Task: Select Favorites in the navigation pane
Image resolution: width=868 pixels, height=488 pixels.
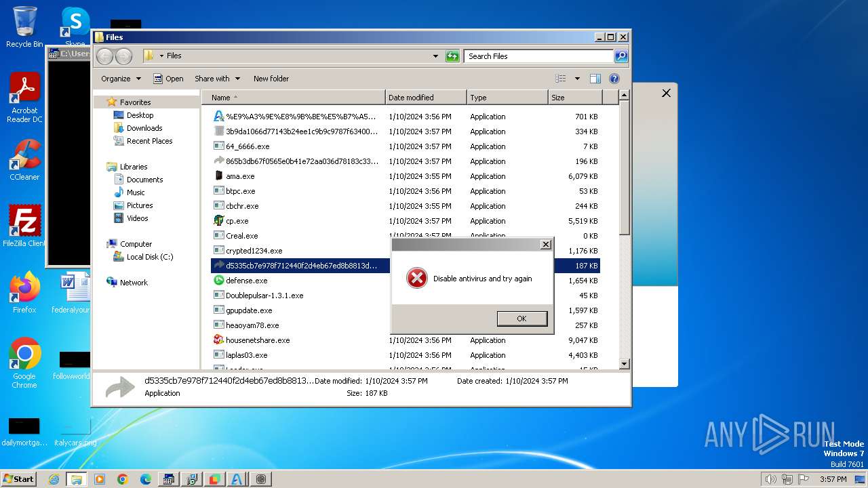Action: 135,102
